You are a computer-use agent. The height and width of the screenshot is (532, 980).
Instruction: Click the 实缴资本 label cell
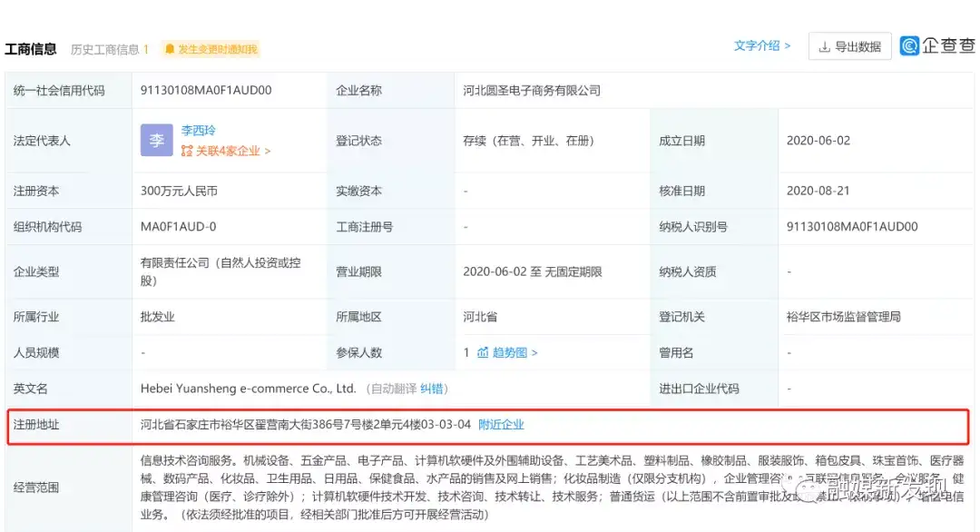click(x=390, y=191)
